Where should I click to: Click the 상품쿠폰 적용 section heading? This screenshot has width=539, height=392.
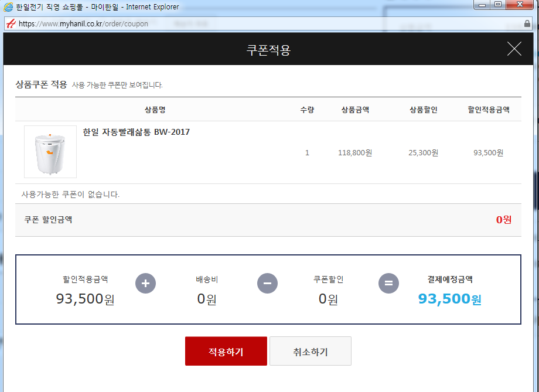coord(41,84)
